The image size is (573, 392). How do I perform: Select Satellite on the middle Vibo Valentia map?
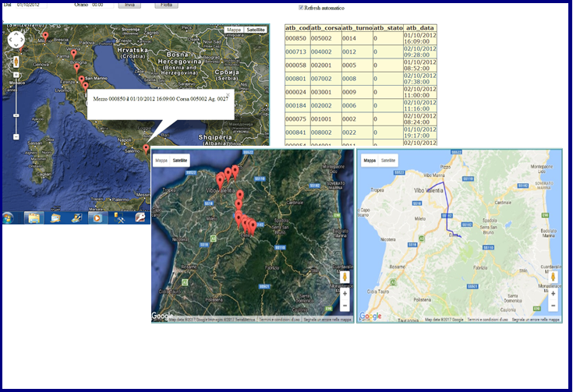(180, 161)
